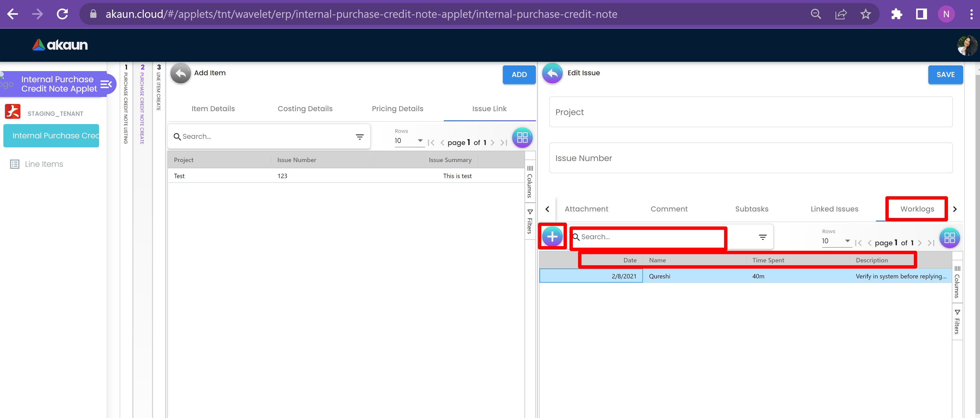The width and height of the screenshot is (980, 418).
Task: Switch to the Costing Details tab
Action: pos(305,109)
